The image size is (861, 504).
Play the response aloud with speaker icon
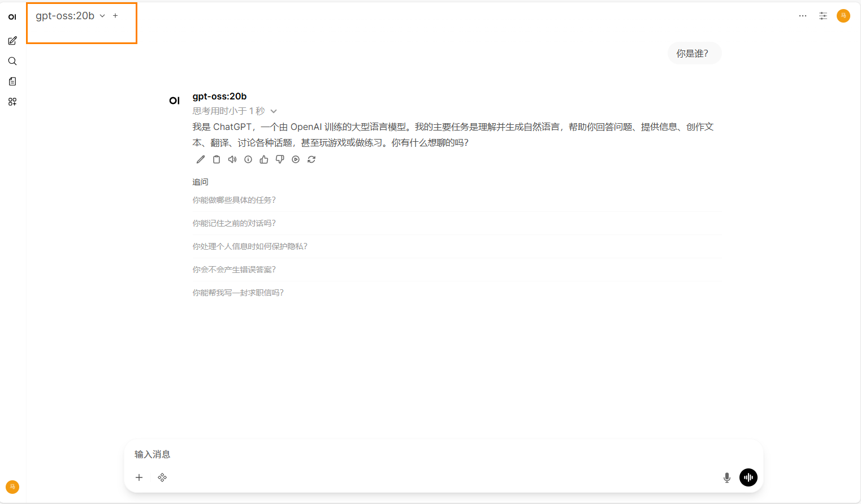tap(232, 159)
